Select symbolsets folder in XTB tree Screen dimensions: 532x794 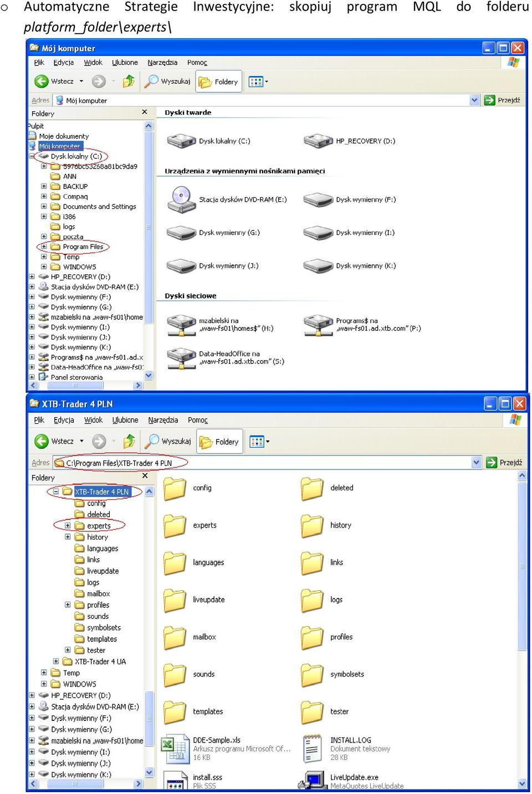[104, 628]
